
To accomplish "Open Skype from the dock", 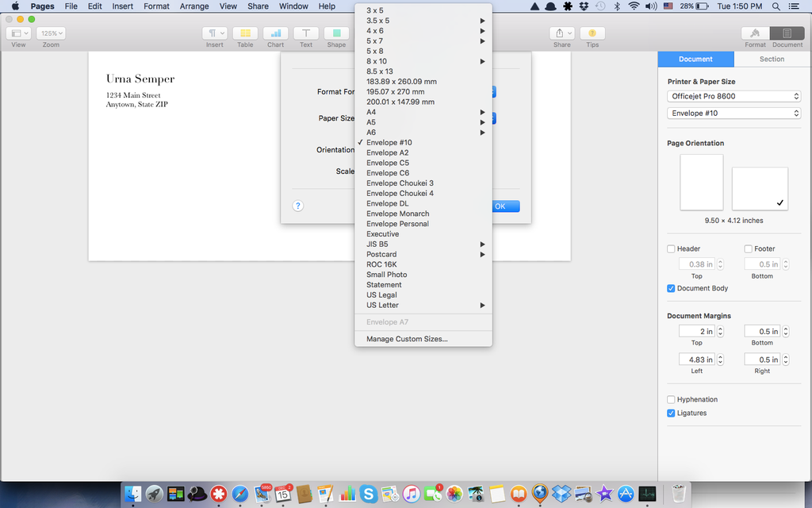I will (x=368, y=494).
